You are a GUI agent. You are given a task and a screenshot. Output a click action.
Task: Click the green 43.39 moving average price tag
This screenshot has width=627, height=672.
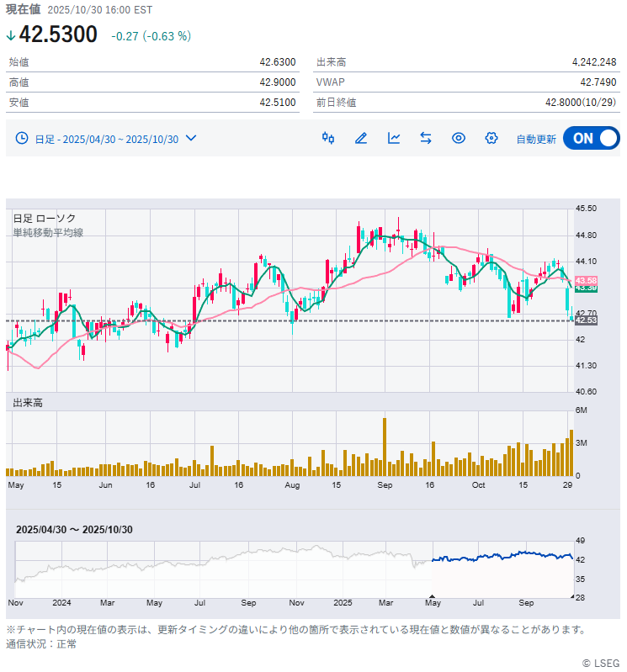coord(586,288)
